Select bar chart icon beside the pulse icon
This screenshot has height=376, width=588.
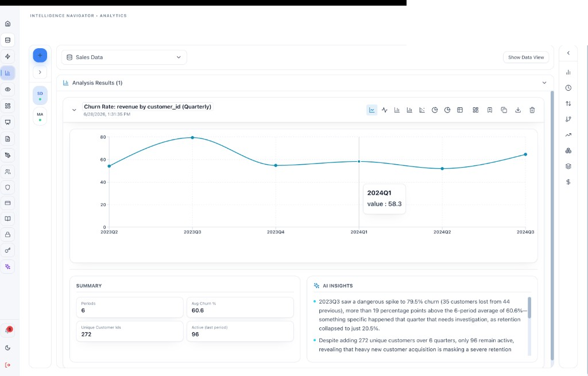[x=397, y=110]
